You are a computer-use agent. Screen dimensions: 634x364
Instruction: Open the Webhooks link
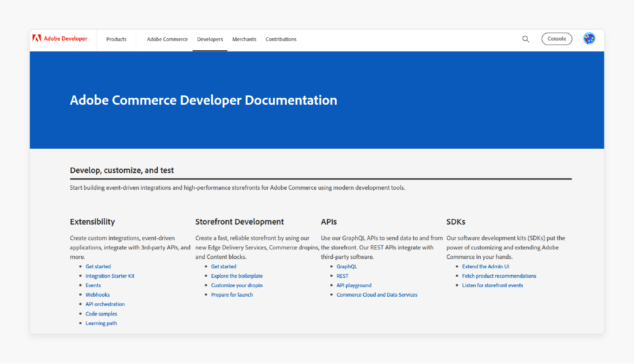coord(97,295)
